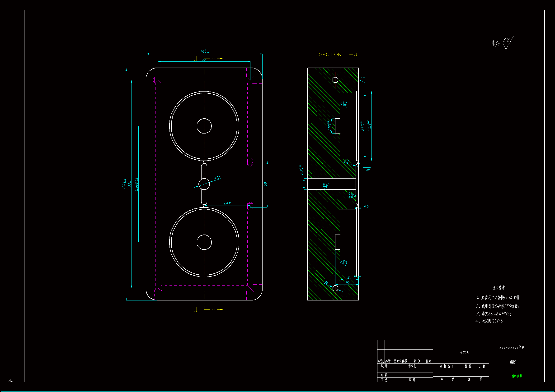Select the xxxxxxxxx学院 title block text
Viewport: 555px width, 392px height.
click(512, 348)
